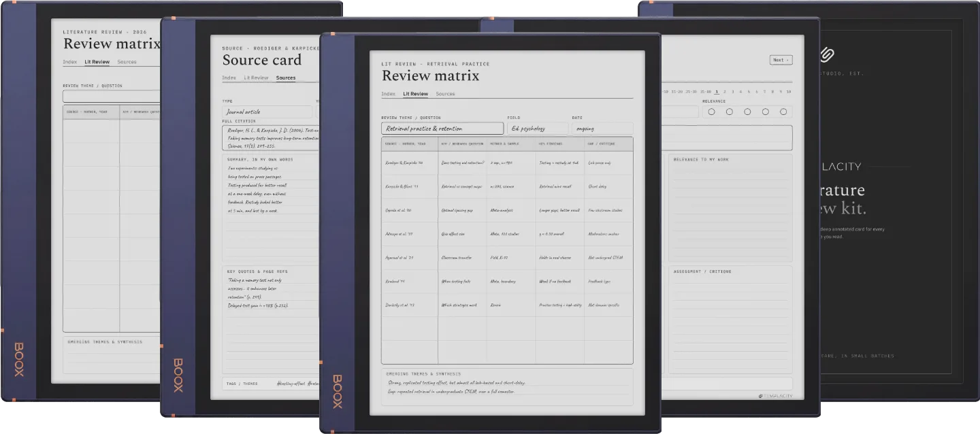
Task: Go to page link 8
Action: tap(772, 91)
